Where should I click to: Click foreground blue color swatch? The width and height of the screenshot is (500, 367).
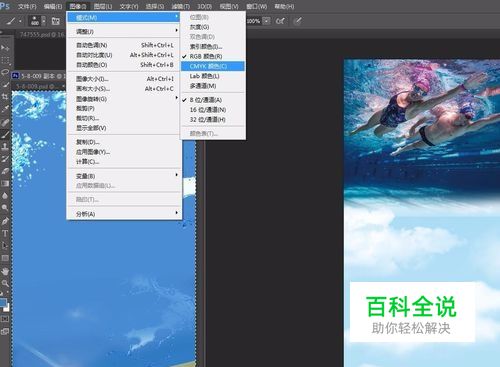[x=3, y=302]
